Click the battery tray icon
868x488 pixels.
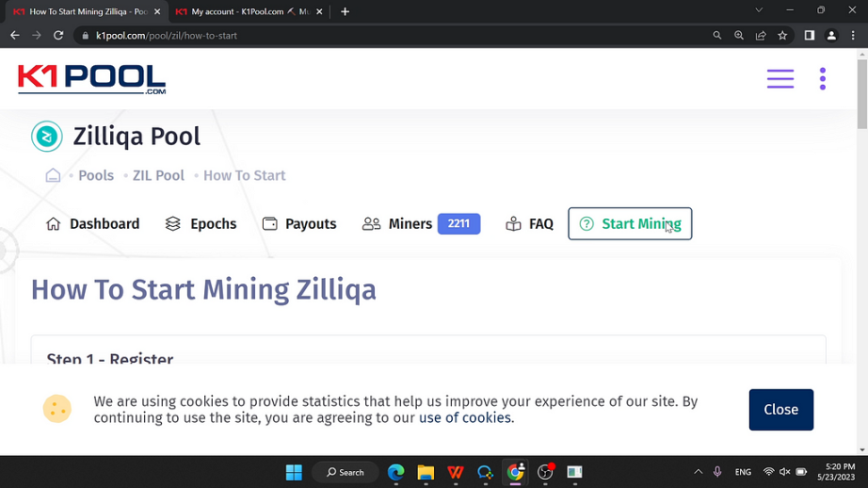[801, 472]
